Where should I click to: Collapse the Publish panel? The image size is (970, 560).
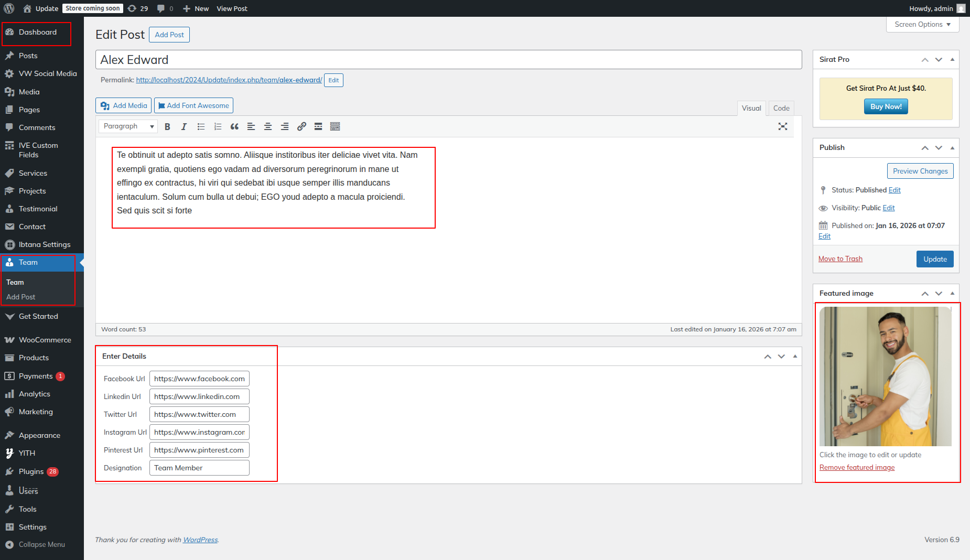(x=952, y=148)
